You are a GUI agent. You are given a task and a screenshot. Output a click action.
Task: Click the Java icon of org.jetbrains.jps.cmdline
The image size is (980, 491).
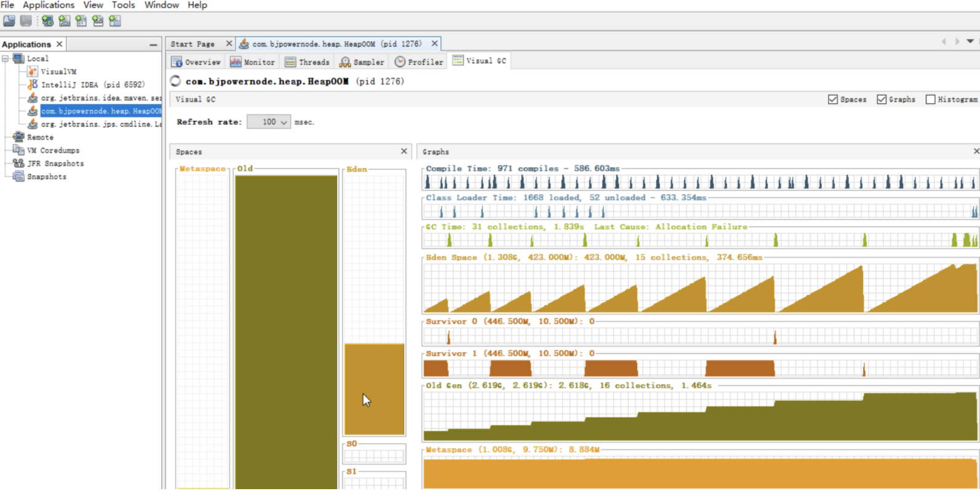click(x=33, y=124)
